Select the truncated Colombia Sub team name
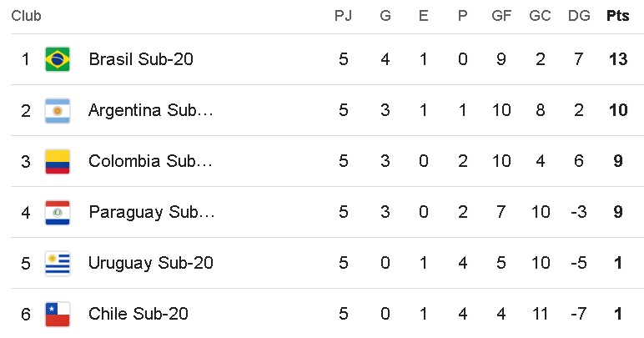The width and height of the screenshot is (644, 338). point(150,161)
